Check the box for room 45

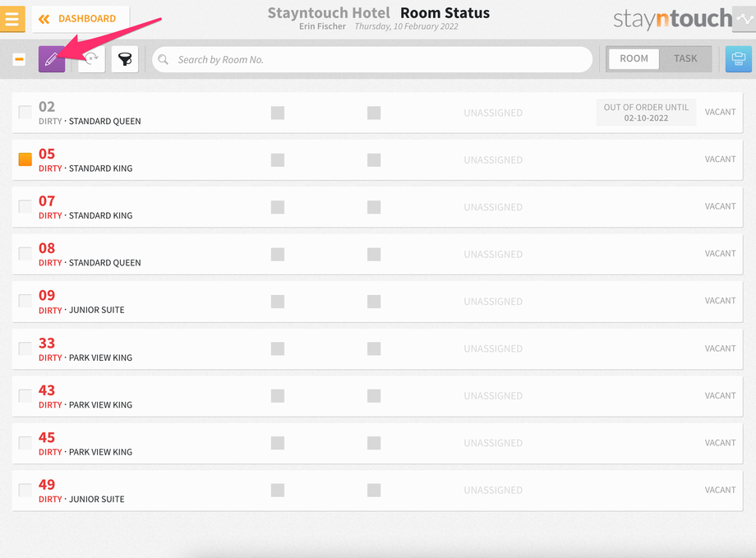pos(25,443)
